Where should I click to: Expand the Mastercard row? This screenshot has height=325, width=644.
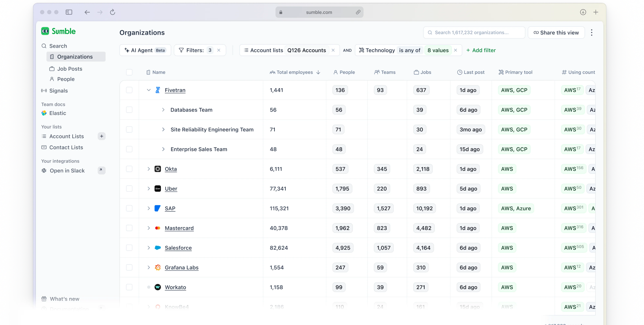(x=149, y=228)
